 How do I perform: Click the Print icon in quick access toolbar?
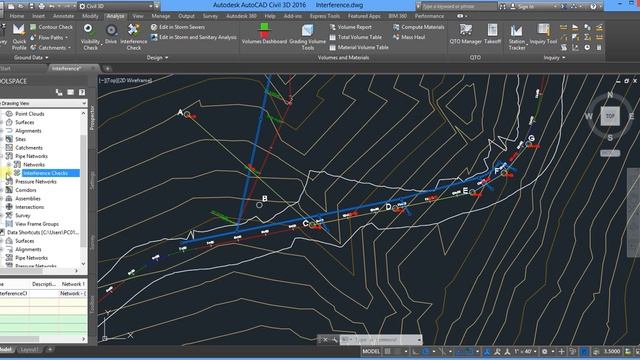[x=42, y=6]
